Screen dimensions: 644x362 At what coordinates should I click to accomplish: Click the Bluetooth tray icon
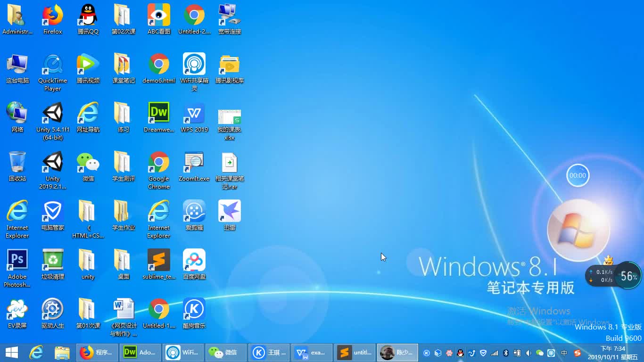point(506,353)
